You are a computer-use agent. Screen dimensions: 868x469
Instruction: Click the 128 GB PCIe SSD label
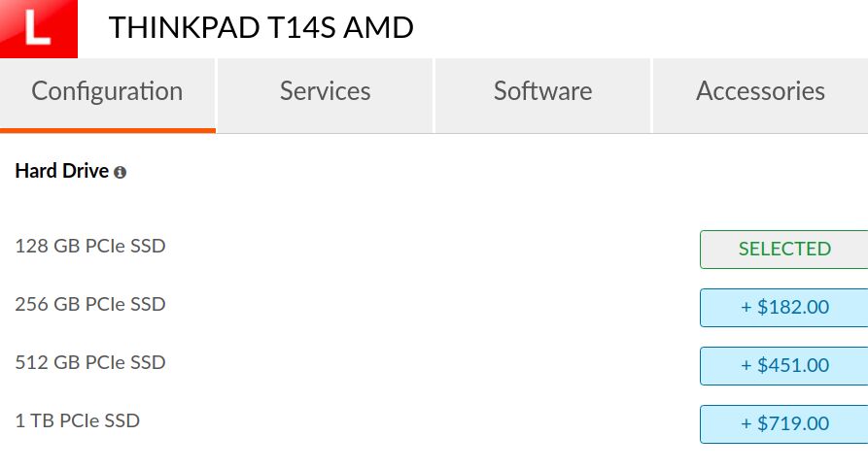point(90,246)
